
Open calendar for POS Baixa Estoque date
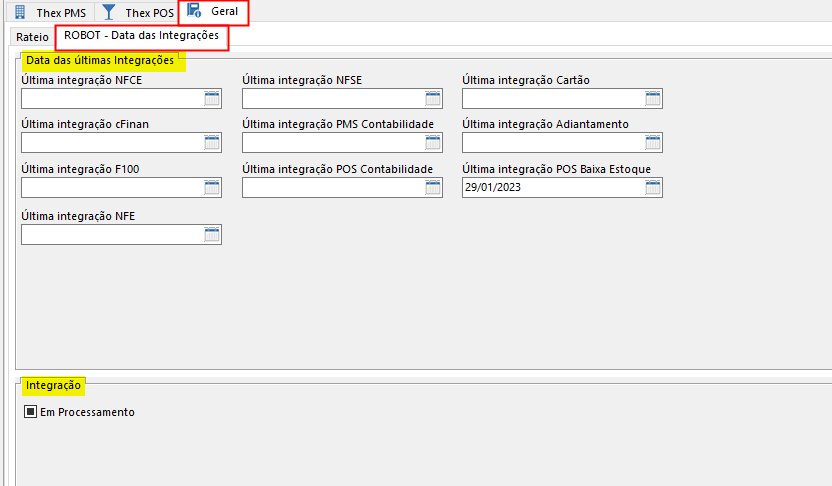(x=653, y=188)
